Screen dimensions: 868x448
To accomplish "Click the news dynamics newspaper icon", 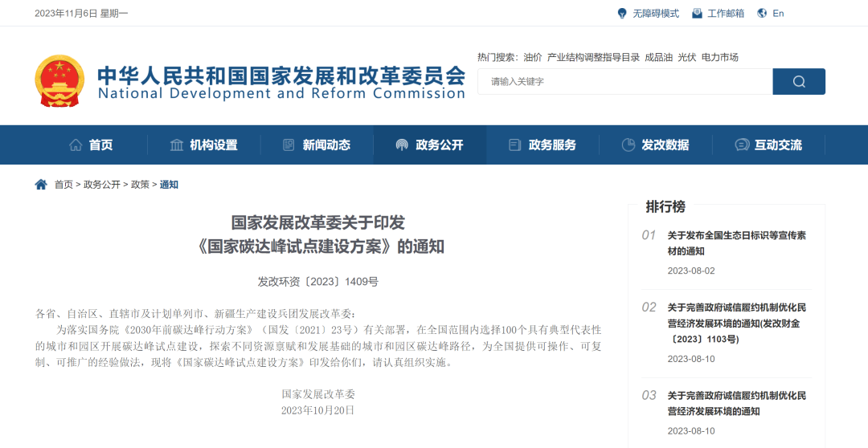I will [x=289, y=145].
